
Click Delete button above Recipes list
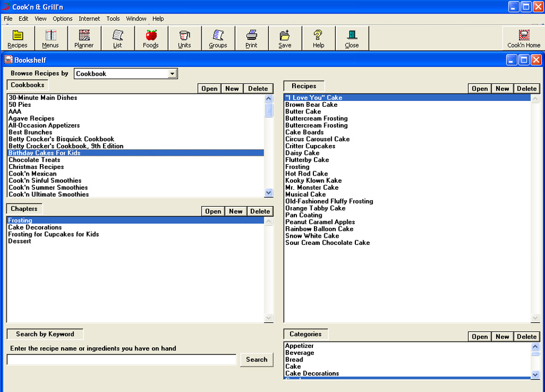(526, 89)
